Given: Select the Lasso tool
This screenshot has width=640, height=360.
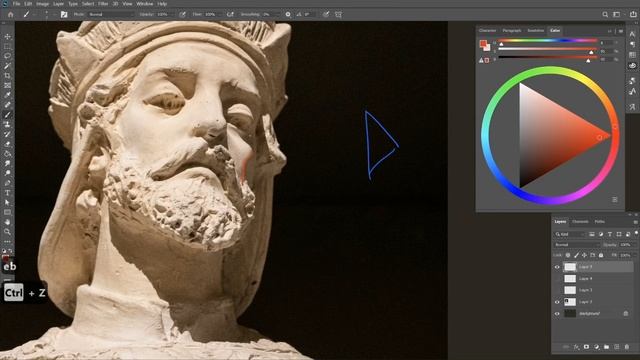Looking at the screenshot, I should 7,56.
